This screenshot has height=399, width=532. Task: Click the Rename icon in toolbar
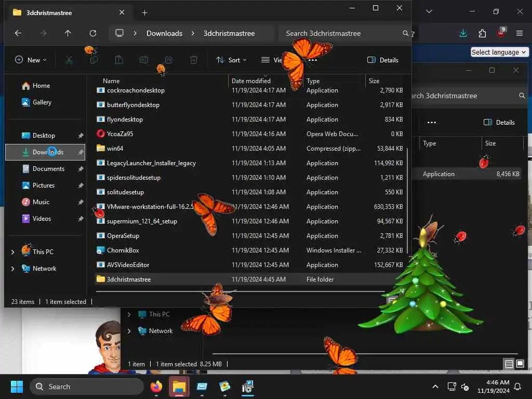(144, 60)
